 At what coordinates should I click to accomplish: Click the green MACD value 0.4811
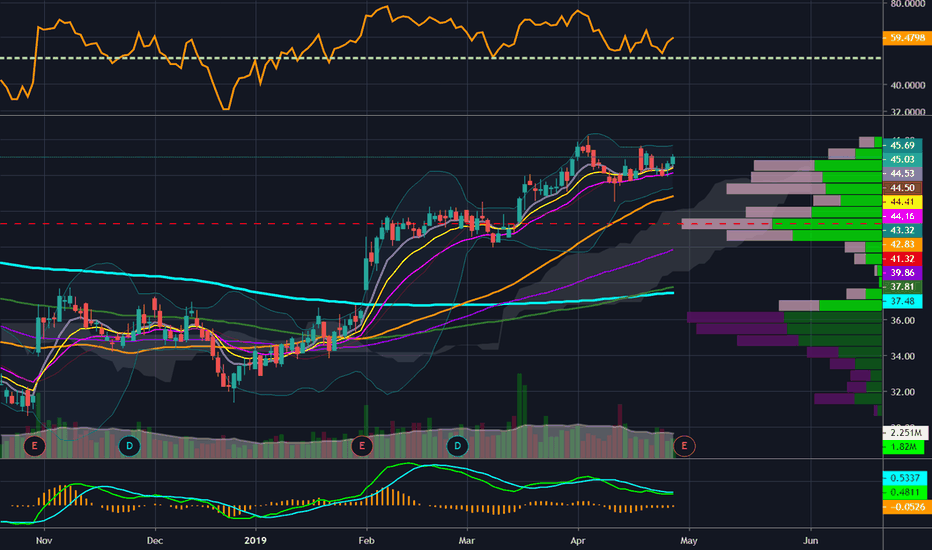coord(905,492)
